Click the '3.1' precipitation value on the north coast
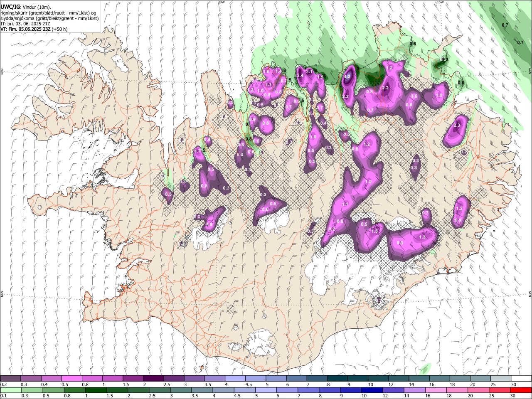Image resolution: width=532 pixels, height=399 pixels. point(309,71)
